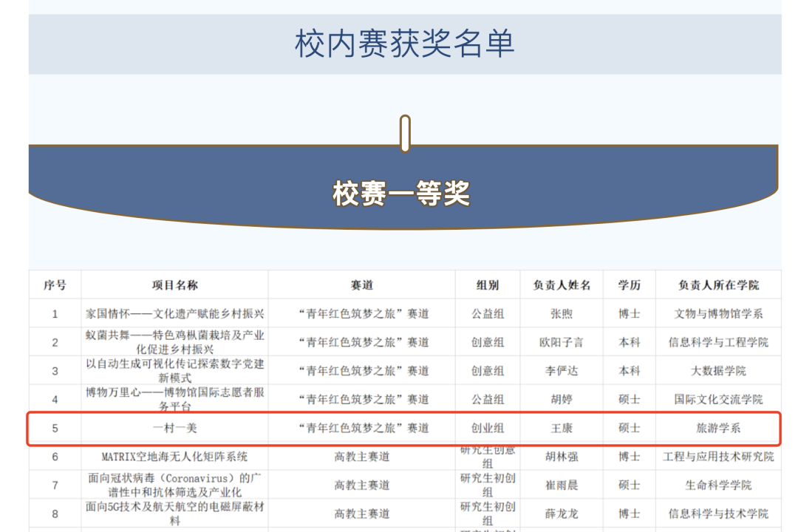
Task: Click the 旅游学系 college cell
Action: point(718,428)
